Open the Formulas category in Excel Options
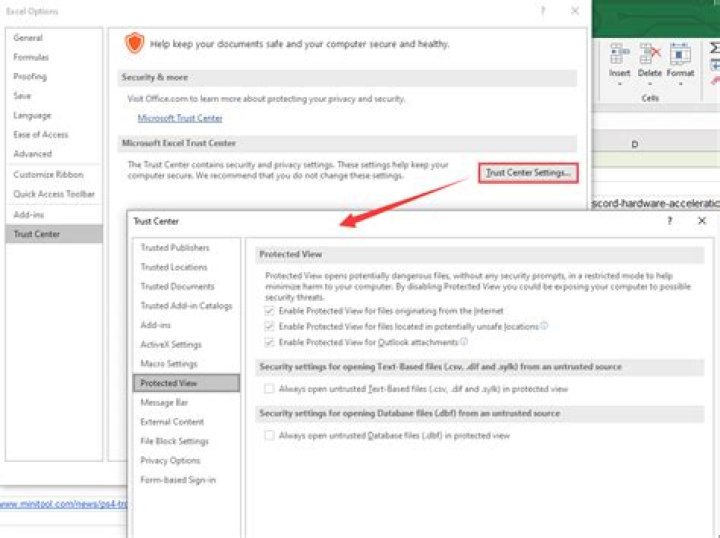This screenshot has width=720, height=538. (x=31, y=57)
